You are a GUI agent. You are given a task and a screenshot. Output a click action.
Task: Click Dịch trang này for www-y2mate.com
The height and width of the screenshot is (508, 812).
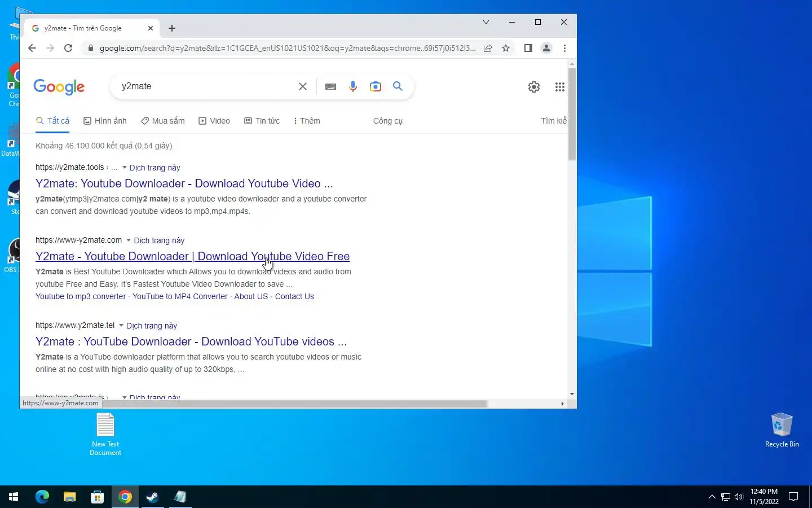pos(159,240)
